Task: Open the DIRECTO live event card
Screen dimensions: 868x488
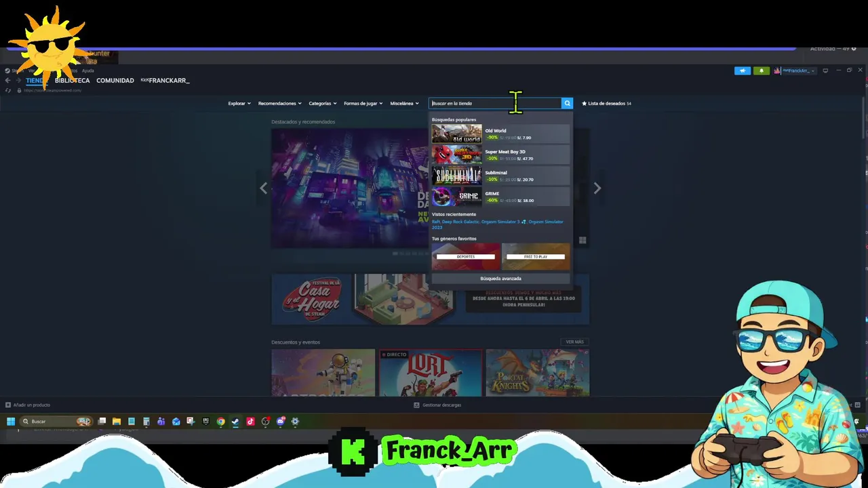Action: 431,372
